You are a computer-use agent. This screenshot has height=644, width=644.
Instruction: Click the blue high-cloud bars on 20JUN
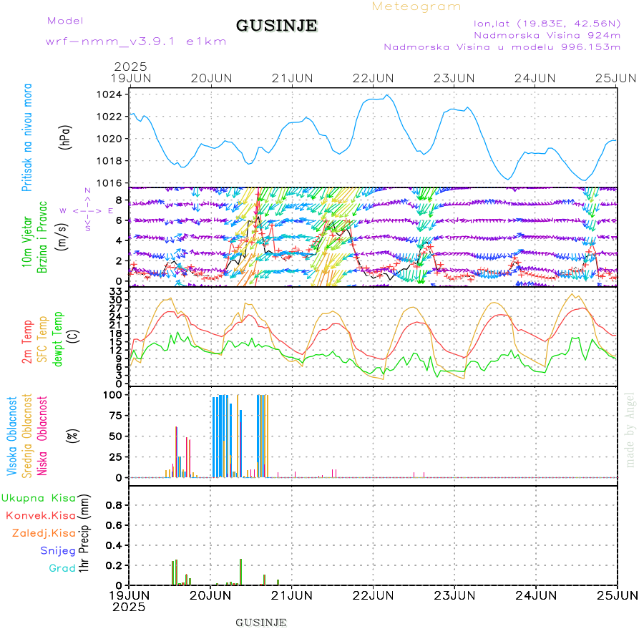click(223, 436)
